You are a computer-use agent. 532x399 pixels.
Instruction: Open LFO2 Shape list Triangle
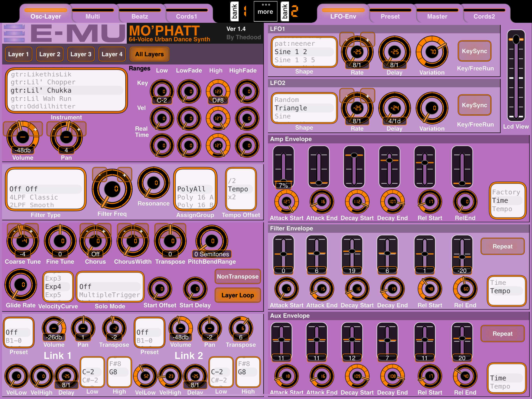pyautogui.click(x=304, y=108)
